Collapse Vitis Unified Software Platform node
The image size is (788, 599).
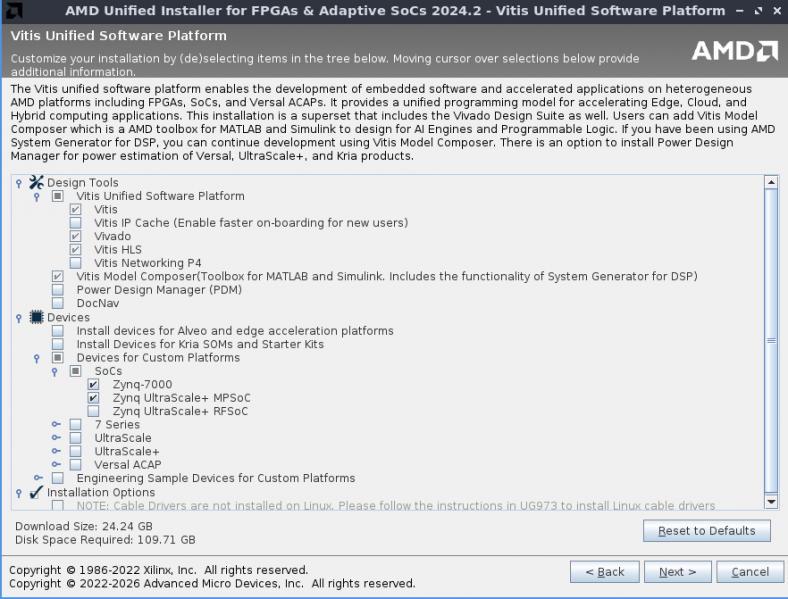pyautogui.click(x=36, y=196)
